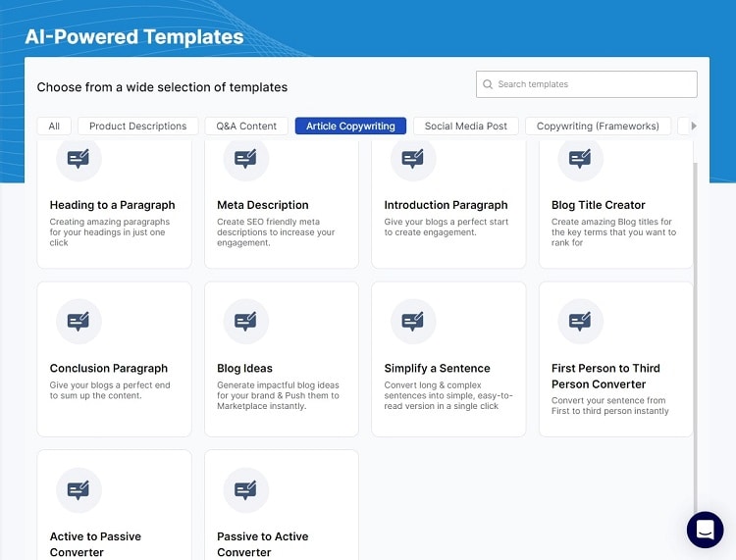Click 'Choose from a wide selection' heading
The width and height of the screenshot is (736, 560).
click(162, 87)
